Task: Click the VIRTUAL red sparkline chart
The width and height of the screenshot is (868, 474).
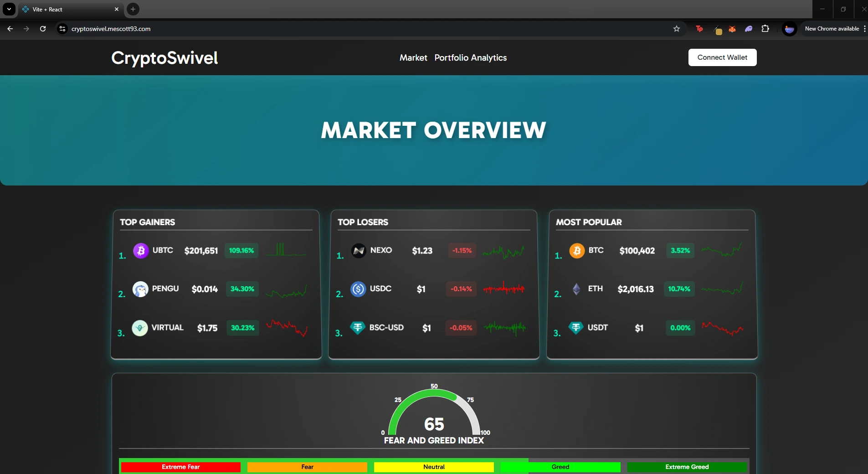Action: (x=287, y=328)
